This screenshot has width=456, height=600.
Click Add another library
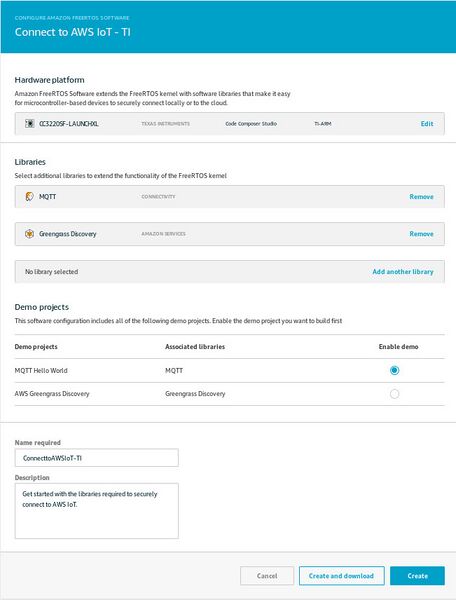tap(403, 272)
